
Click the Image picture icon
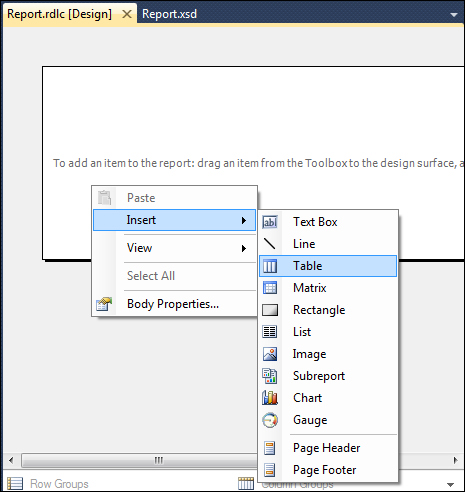270,354
